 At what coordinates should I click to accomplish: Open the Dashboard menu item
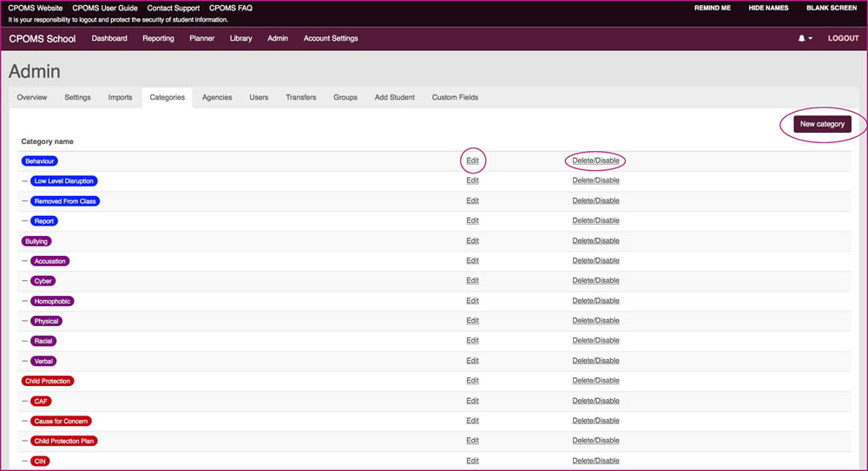(x=109, y=38)
